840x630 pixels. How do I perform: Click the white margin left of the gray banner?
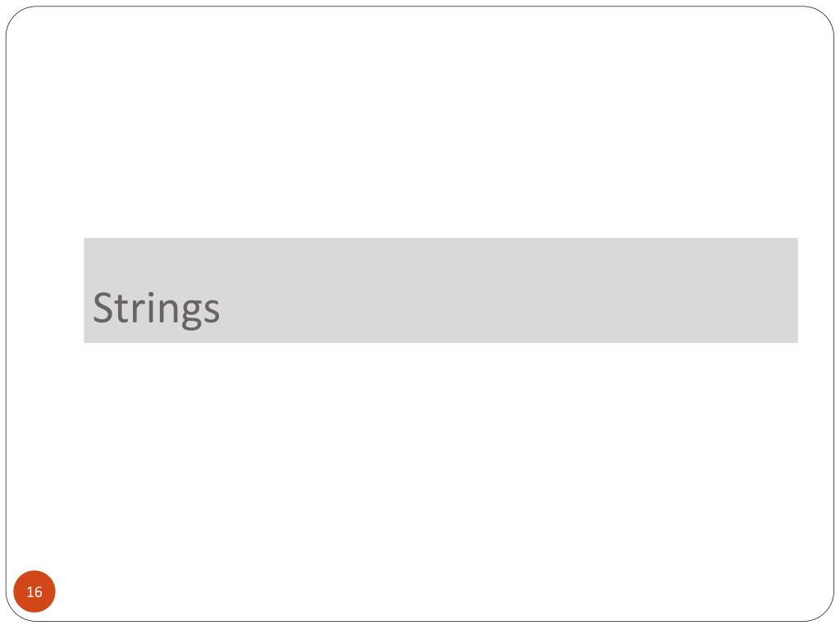pyautogui.click(x=46, y=290)
